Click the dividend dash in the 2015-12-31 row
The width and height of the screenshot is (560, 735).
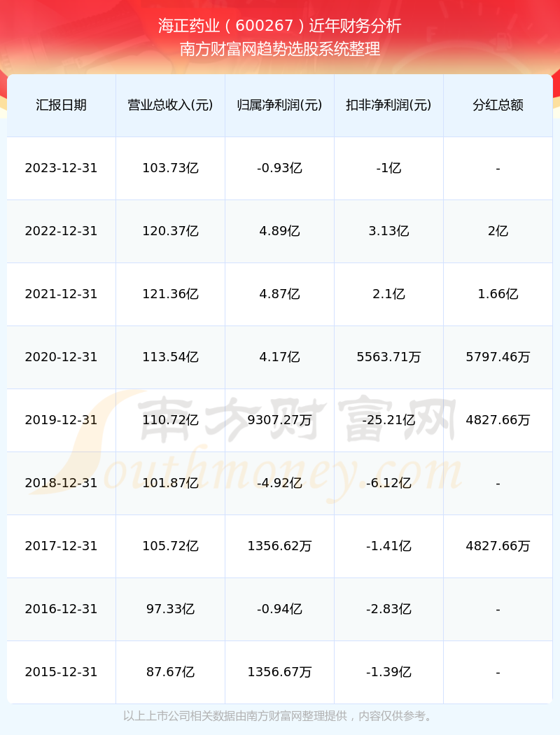coord(498,673)
